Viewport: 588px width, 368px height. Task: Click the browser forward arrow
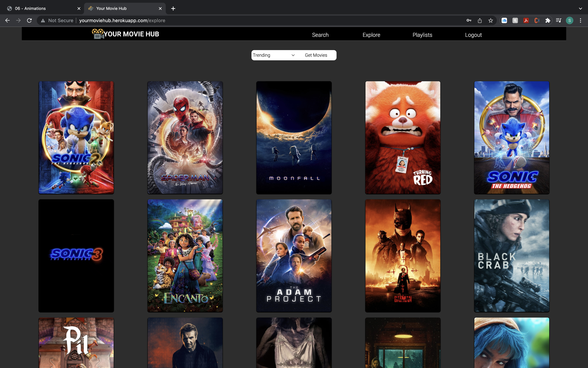point(19,20)
